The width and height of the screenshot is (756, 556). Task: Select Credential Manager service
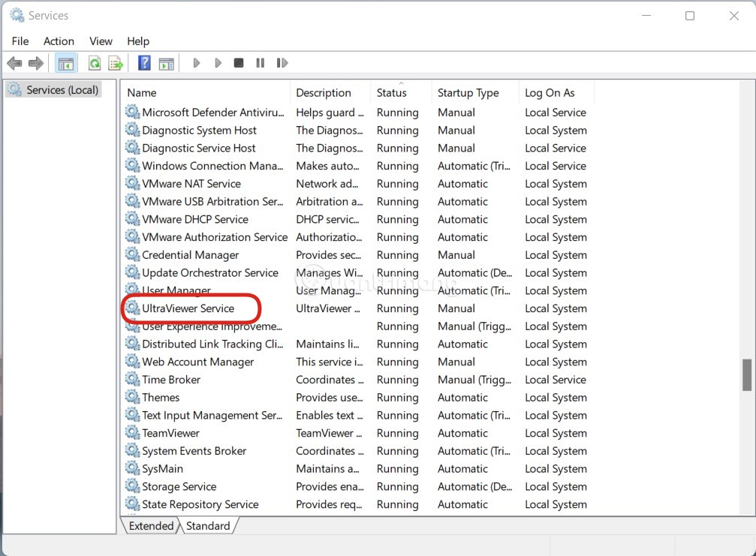pos(357,255)
